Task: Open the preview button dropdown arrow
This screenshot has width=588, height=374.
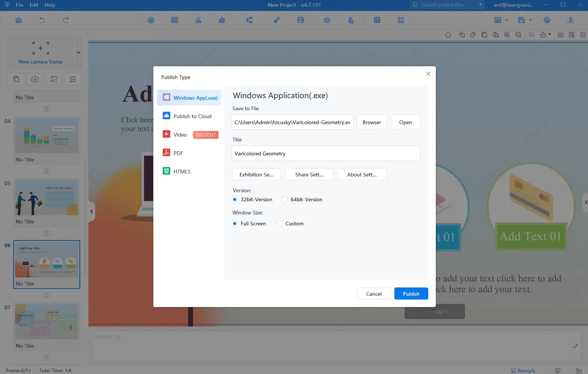Action: click(507, 20)
